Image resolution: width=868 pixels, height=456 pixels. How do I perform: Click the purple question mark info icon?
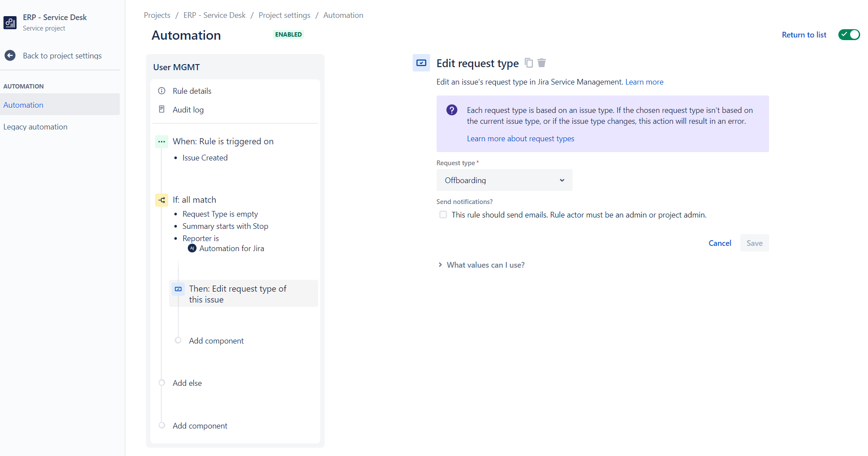coord(452,110)
